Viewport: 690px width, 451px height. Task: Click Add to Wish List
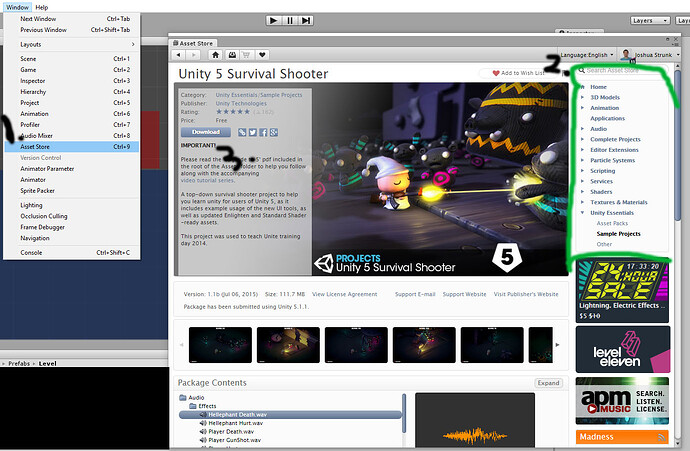518,73
